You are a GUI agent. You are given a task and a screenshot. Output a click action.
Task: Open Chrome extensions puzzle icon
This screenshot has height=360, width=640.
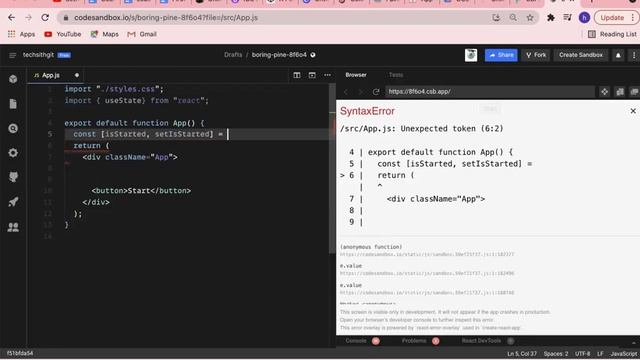coord(551,18)
